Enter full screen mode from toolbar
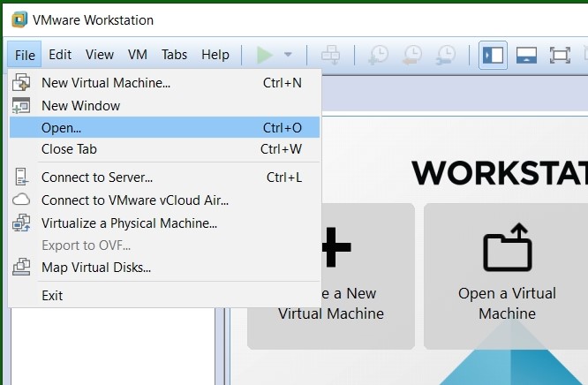588x385 pixels. click(560, 55)
